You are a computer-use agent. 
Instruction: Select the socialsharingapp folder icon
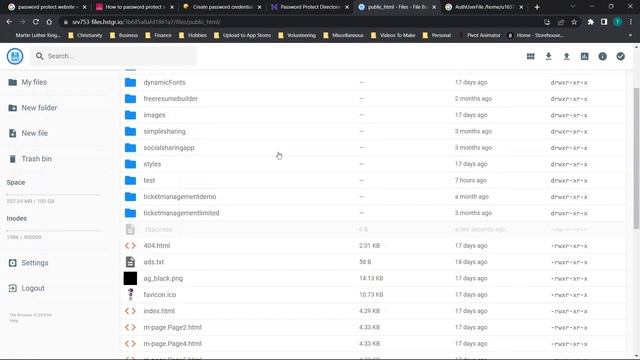[x=130, y=148]
